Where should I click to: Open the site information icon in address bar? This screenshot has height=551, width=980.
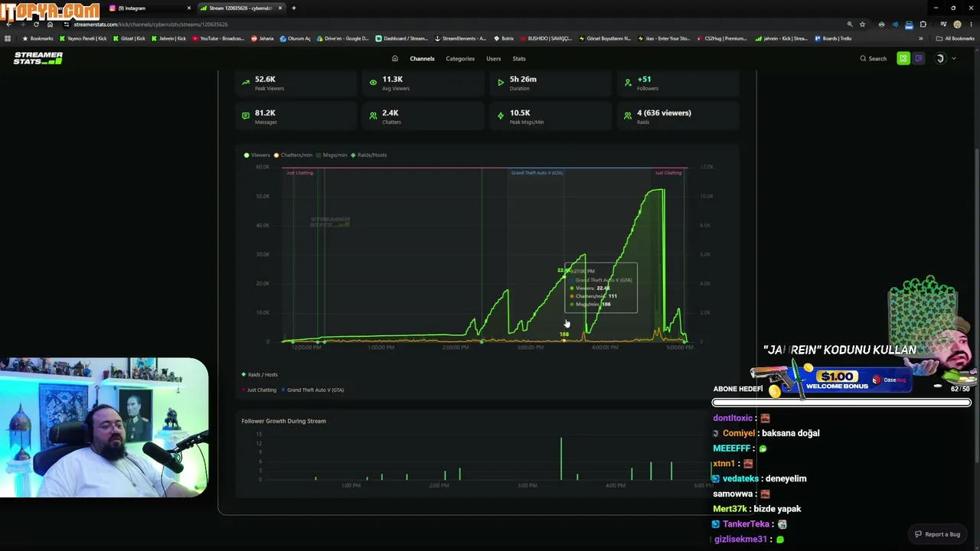(x=68, y=24)
